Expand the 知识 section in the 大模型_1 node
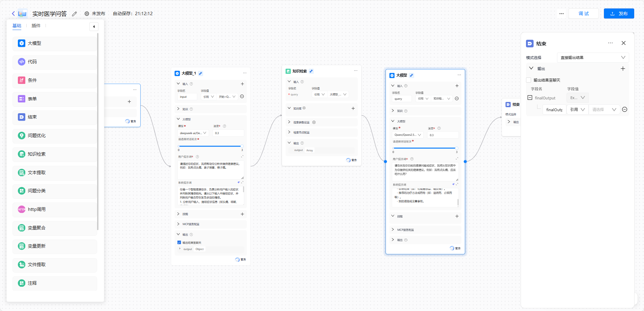This screenshot has width=644, height=311. click(x=178, y=109)
